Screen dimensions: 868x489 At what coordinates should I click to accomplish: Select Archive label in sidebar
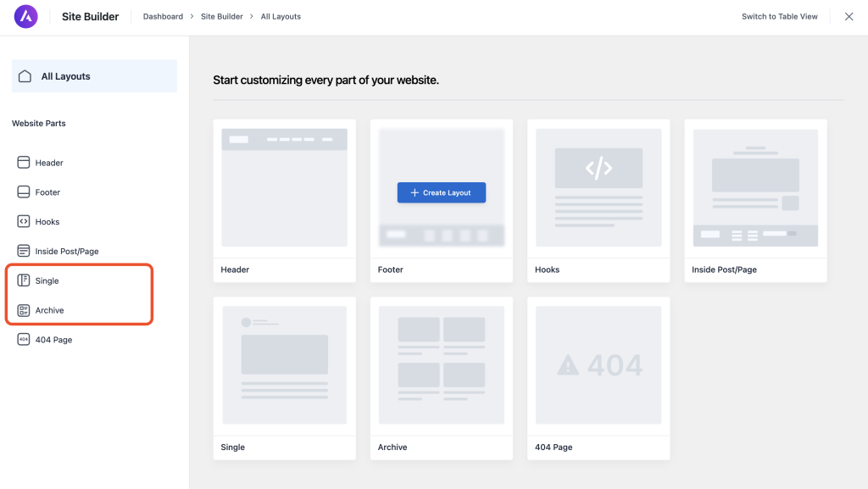tap(50, 310)
